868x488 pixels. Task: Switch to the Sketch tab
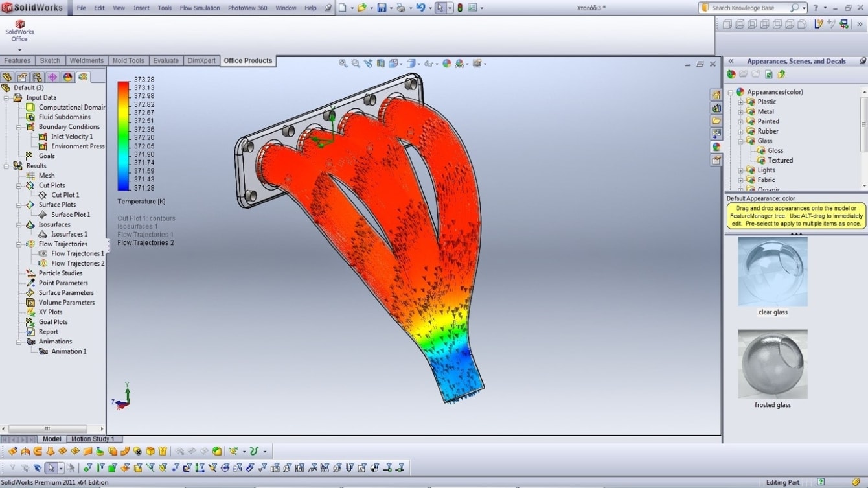tap(50, 60)
